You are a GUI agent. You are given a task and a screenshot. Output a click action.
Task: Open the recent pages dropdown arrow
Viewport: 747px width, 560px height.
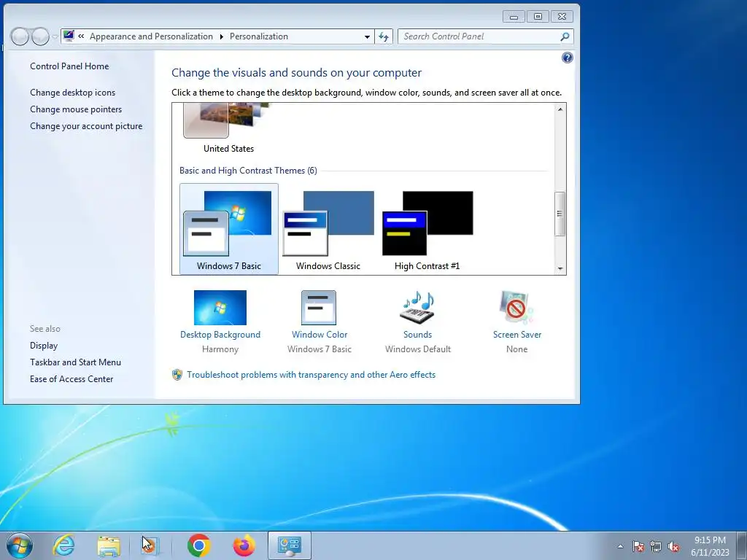[x=55, y=36]
